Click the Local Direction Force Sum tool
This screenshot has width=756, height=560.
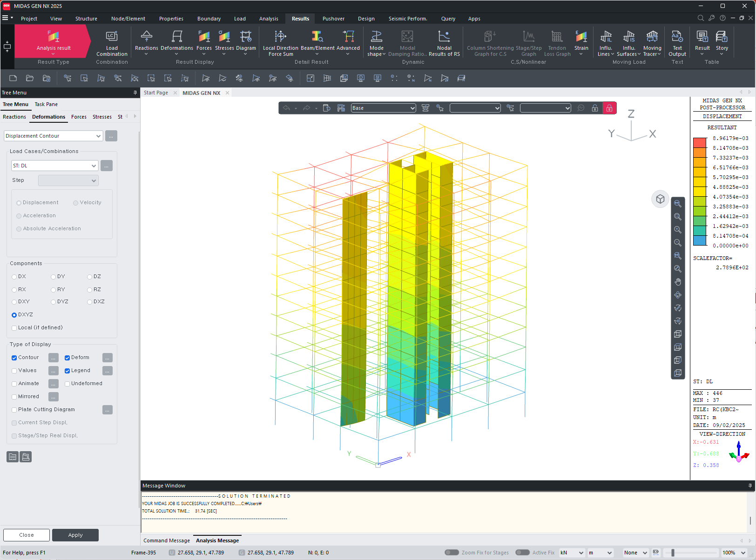[280, 42]
